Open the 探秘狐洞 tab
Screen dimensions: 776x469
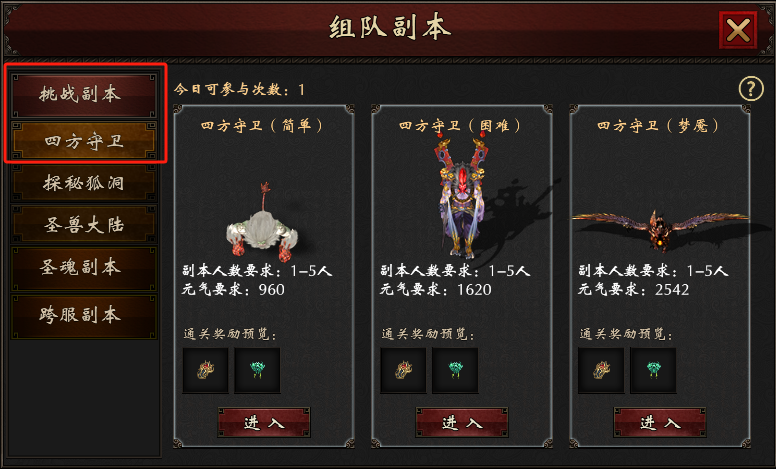(84, 183)
